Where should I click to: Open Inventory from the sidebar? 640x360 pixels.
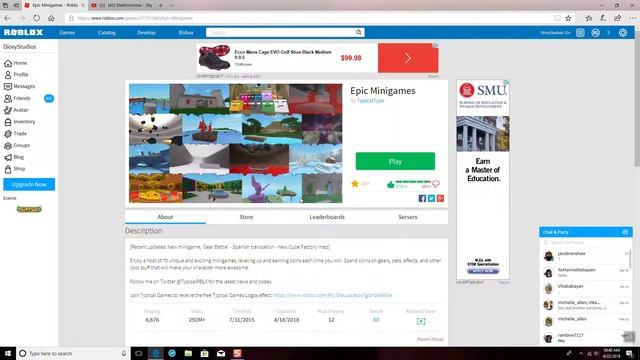click(x=19, y=122)
